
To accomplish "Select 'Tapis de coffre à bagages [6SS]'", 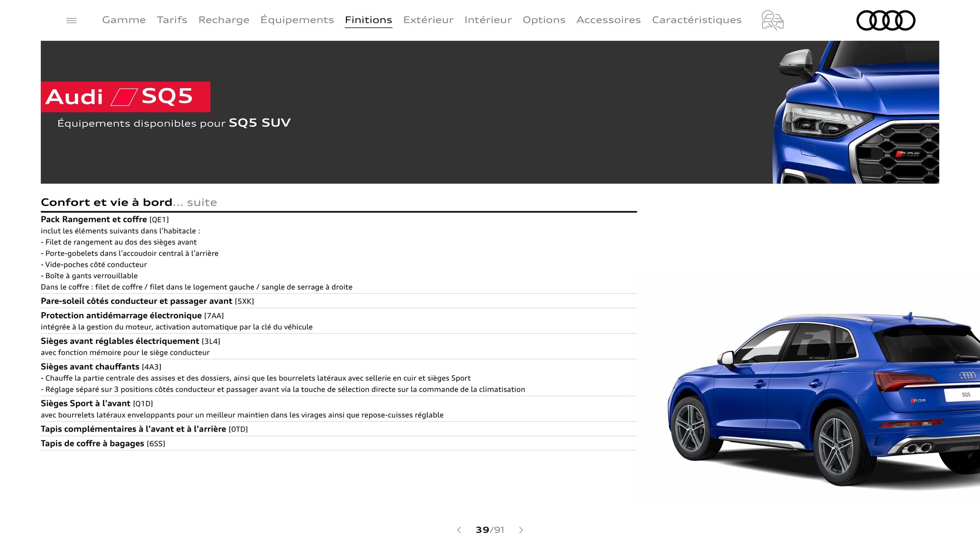I will pos(103,444).
